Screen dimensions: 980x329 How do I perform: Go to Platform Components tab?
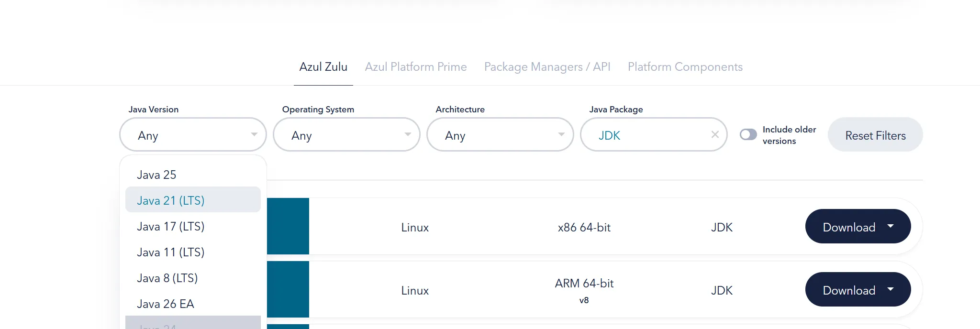pyautogui.click(x=685, y=67)
